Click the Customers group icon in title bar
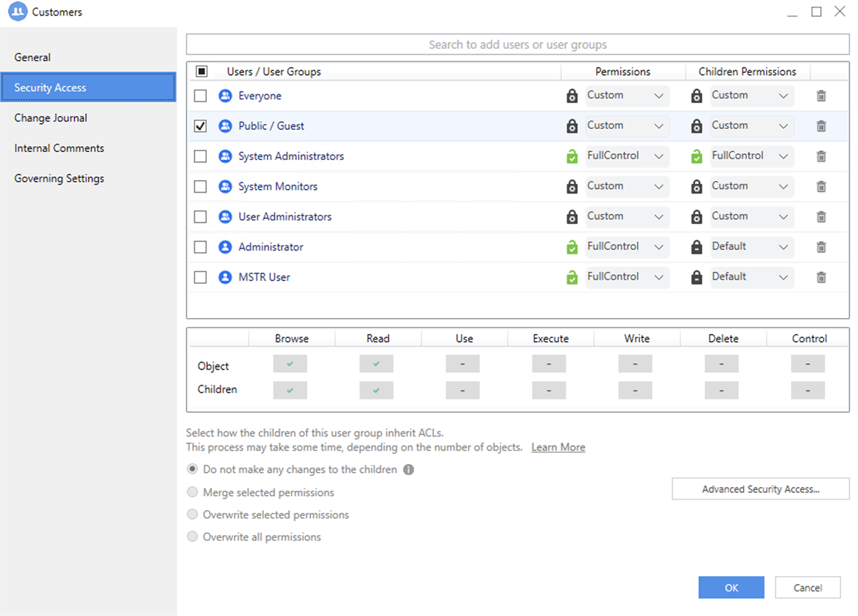 [17, 12]
